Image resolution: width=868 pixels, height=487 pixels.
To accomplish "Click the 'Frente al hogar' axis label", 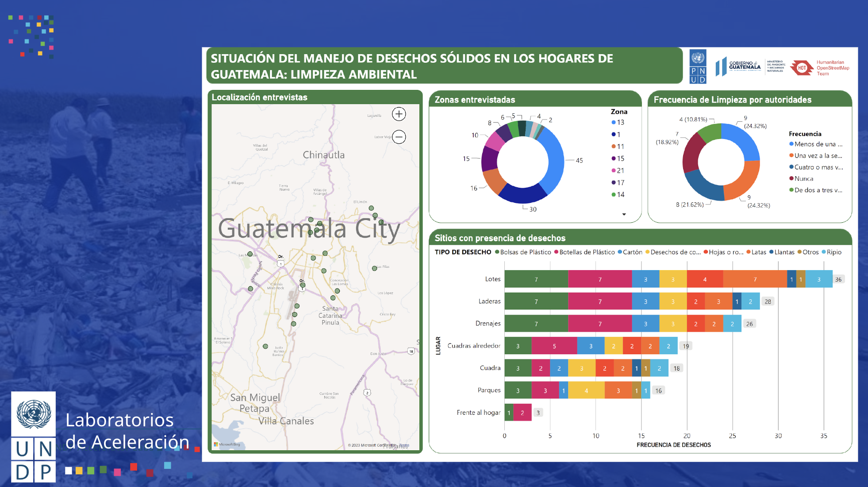I will pyautogui.click(x=479, y=412).
